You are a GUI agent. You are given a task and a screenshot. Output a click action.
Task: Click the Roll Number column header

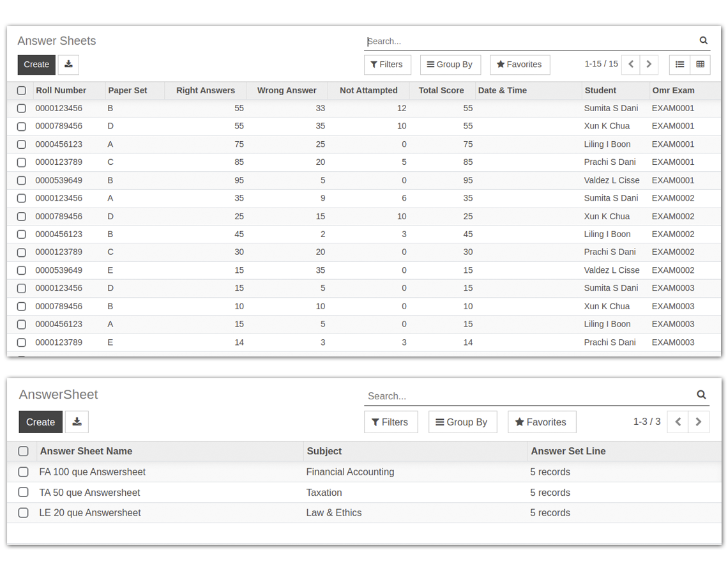click(x=61, y=90)
